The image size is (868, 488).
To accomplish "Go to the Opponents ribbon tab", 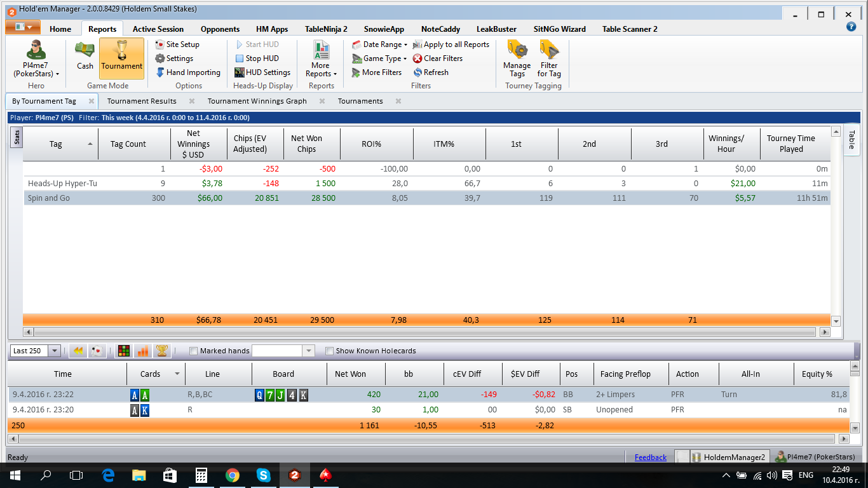I will (x=220, y=29).
